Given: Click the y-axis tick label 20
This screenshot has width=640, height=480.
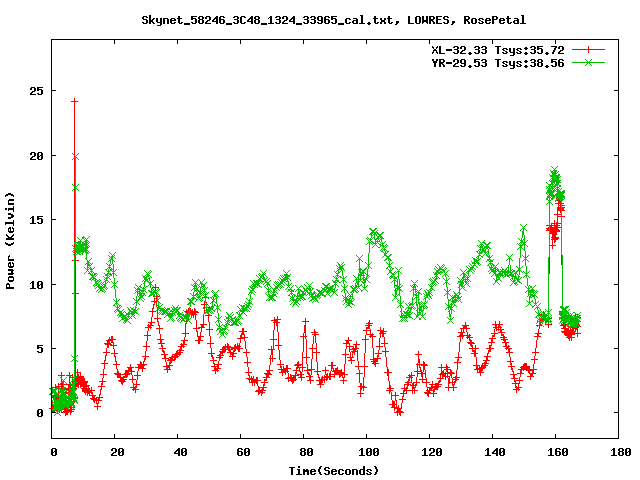Looking at the screenshot, I should point(36,156).
